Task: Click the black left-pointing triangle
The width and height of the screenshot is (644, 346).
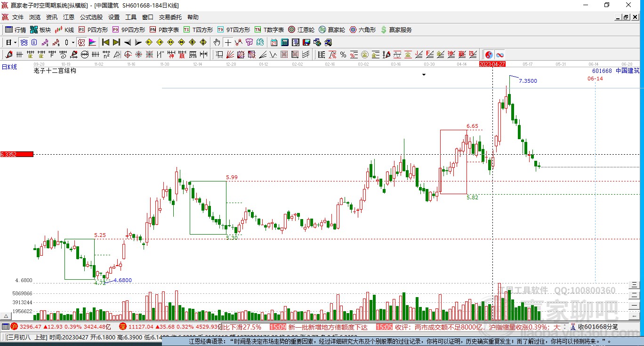Action: click(x=128, y=42)
